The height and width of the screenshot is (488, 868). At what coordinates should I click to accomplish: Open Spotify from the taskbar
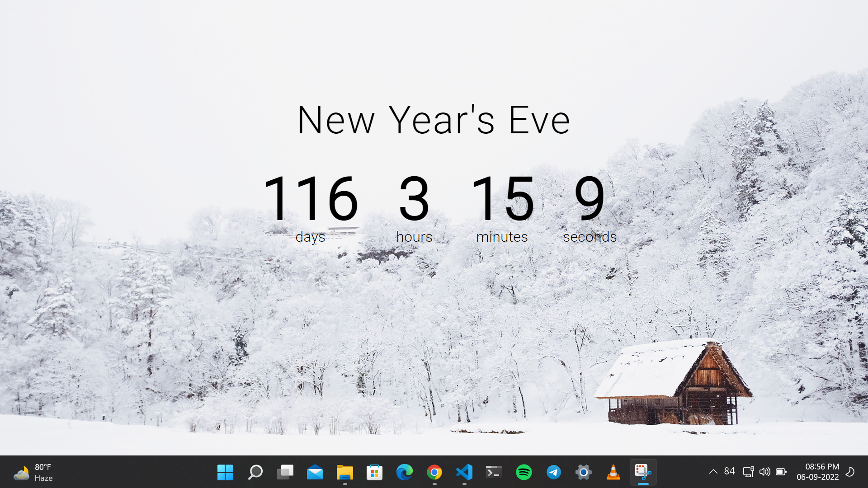pyautogui.click(x=524, y=473)
